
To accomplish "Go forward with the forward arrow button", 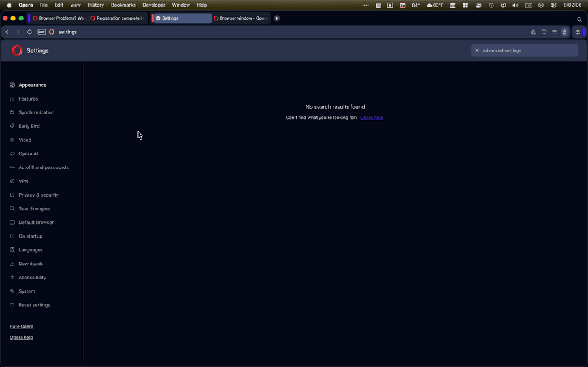I will (18, 32).
